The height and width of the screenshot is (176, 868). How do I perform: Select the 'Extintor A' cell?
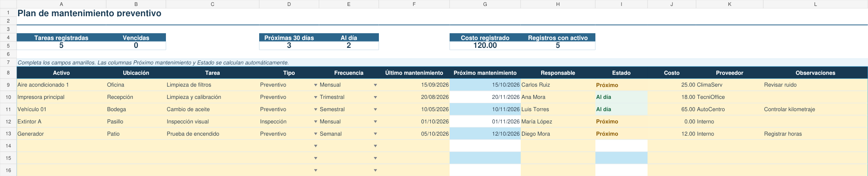point(61,121)
